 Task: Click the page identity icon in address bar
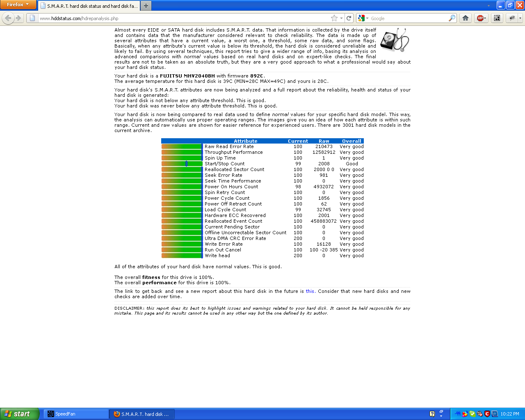click(x=32, y=18)
